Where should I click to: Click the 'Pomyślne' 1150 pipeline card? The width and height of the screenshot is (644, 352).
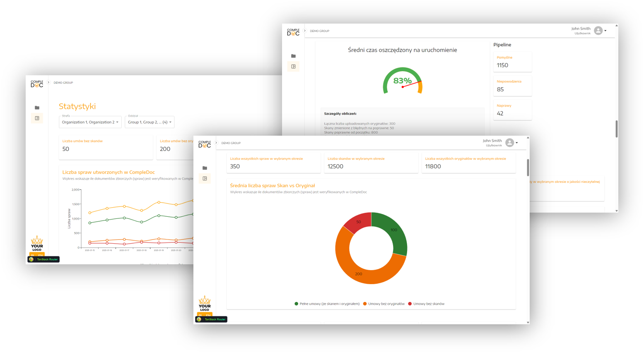point(512,62)
